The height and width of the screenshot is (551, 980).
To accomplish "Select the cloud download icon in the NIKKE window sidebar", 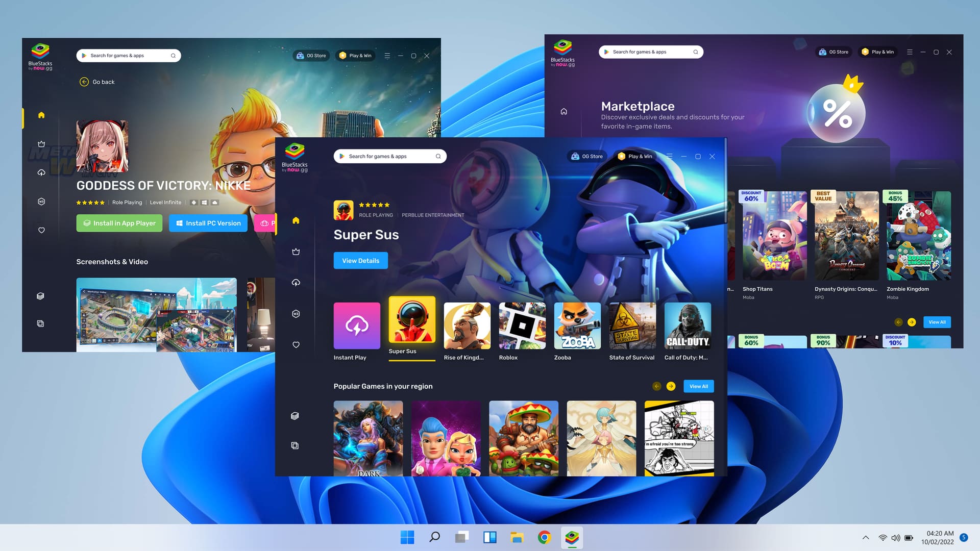I will 41,173.
